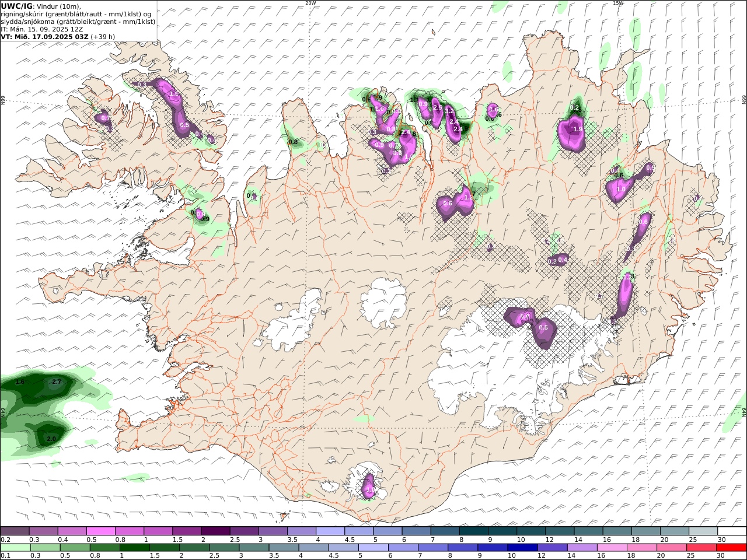Select the mauve 0.3 snow legend swatch

click(x=43, y=531)
